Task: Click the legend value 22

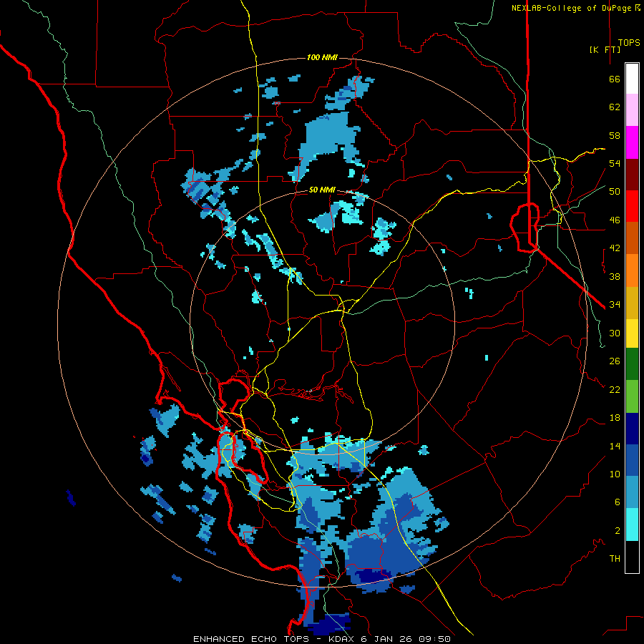Action: click(615, 390)
